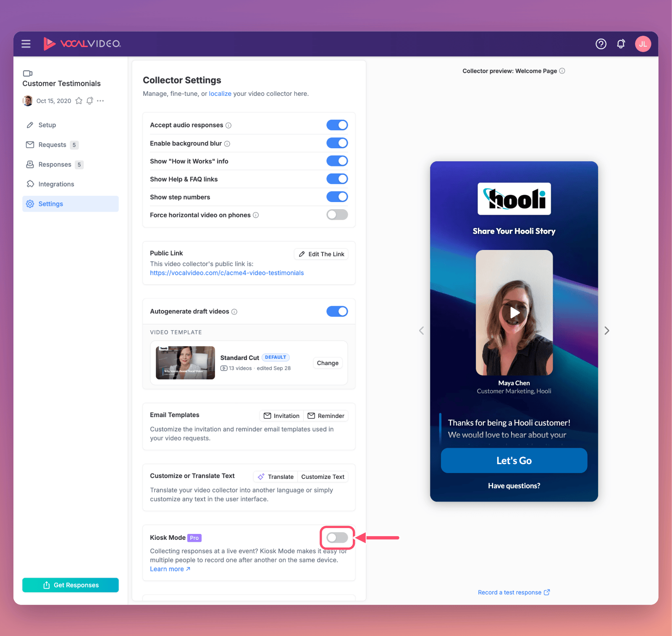Open the JL user avatar menu
This screenshot has height=636, width=672.
tap(643, 44)
